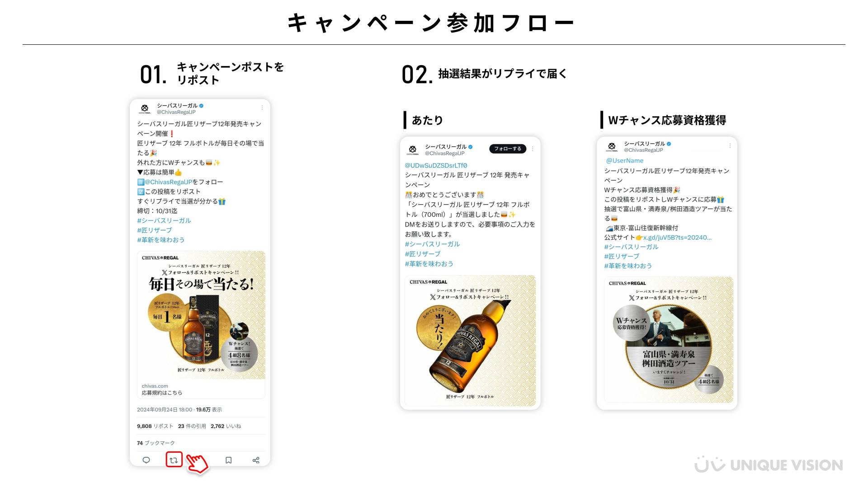The height and width of the screenshot is (488, 868).
Task: Open the 毎日その場で当たる campaign image card
Action: 201,315
